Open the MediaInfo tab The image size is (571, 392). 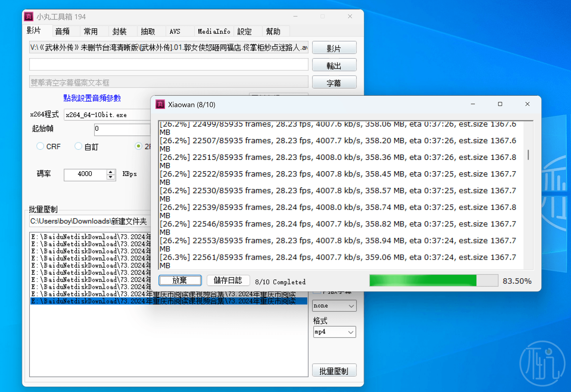pyautogui.click(x=214, y=31)
